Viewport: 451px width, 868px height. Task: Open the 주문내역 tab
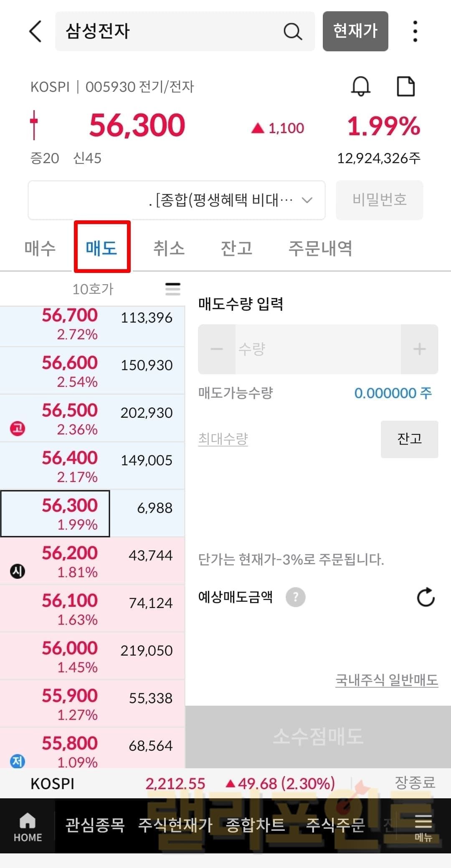click(x=320, y=248)
